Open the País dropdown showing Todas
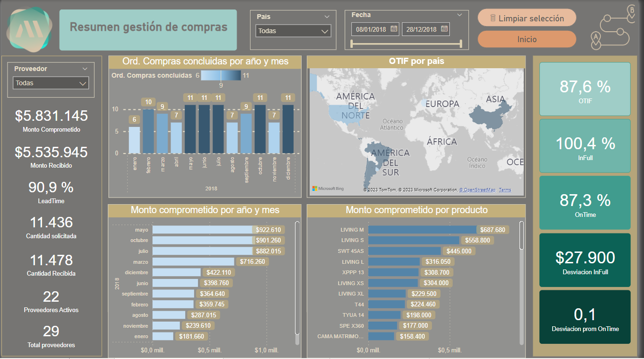Screen dimensions: 644x359 293,31
